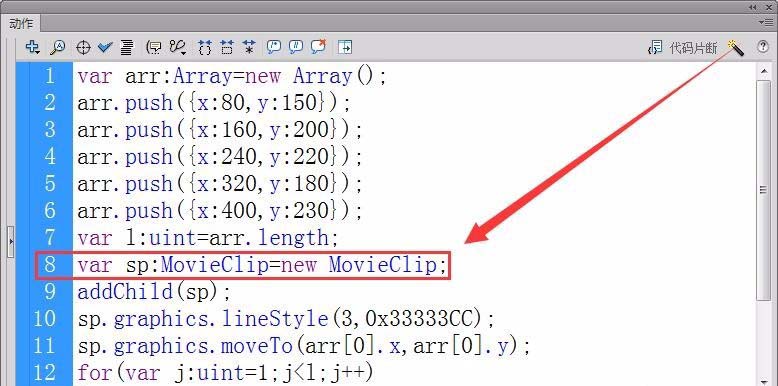Viewport: 778px width, 386px height.
Task: Toggle the show/hide toolbox icon
Action: pyautogui.click(x=345, y=47)
